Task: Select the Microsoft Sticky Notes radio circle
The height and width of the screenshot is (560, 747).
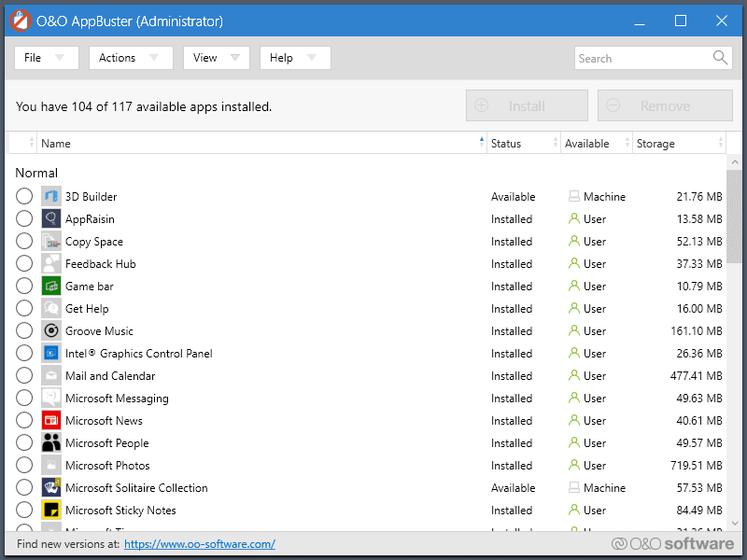Action: [x=24, y=510]
